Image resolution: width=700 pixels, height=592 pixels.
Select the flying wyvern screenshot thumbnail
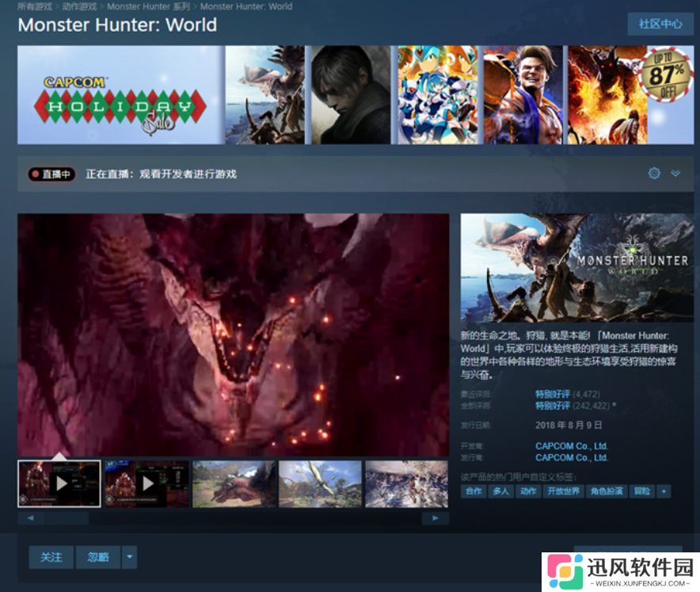[x=320, y=484]
